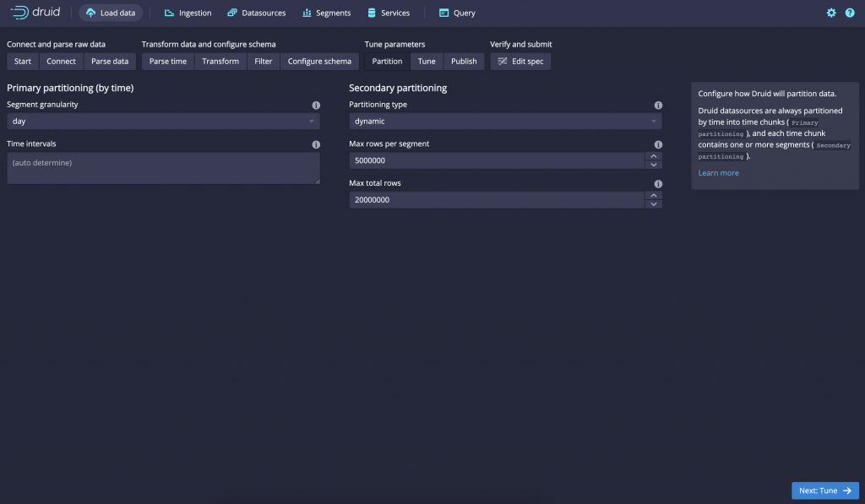Screen dimensions: 865x504
Task: Select the Load data cloud icon
Action: point(90,12)
